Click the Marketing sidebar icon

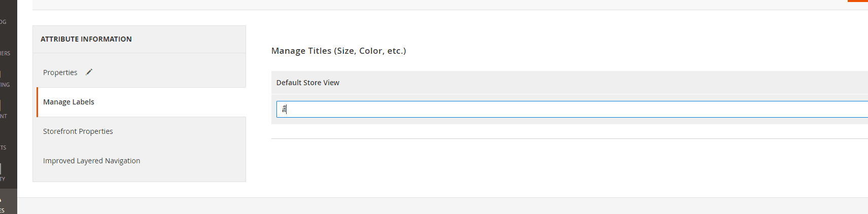pos(1,74)
